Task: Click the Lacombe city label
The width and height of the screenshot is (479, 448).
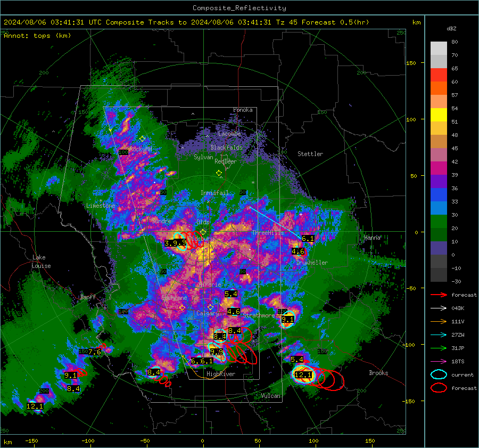Action: (229, 134)
